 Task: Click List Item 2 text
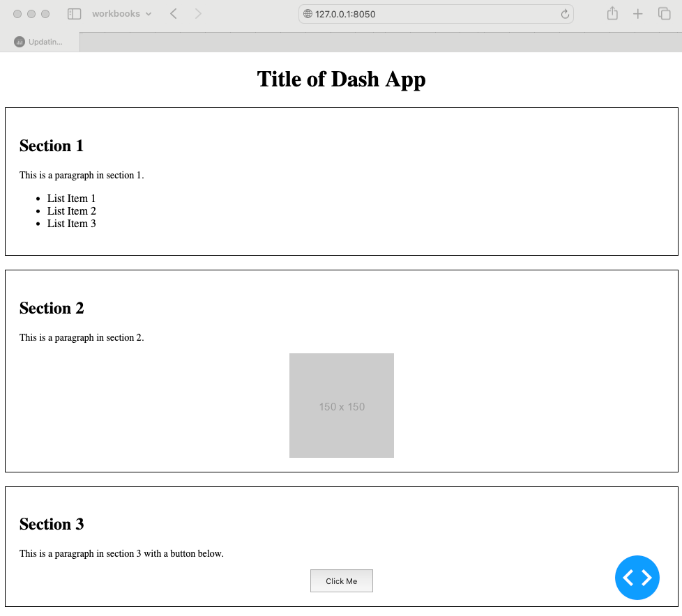72,211
